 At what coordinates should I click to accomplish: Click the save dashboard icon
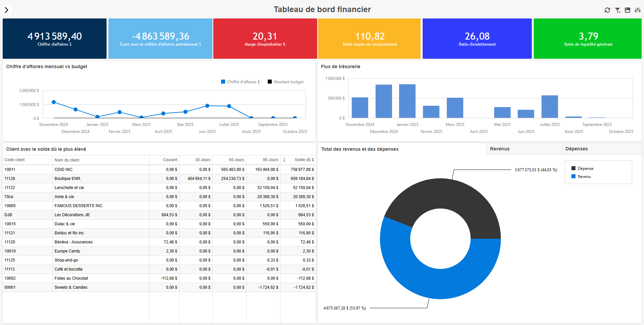click(628, 10)
